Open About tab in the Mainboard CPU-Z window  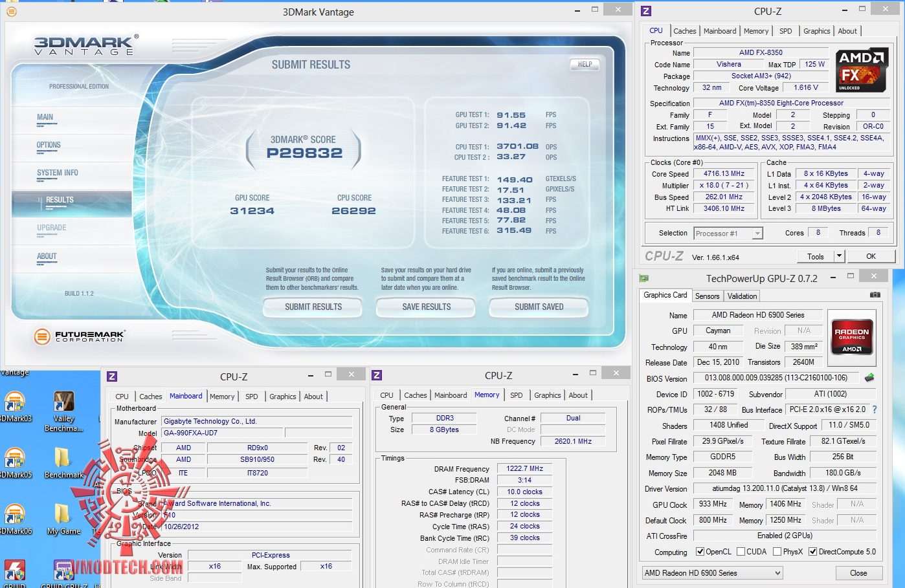(313, 397)
